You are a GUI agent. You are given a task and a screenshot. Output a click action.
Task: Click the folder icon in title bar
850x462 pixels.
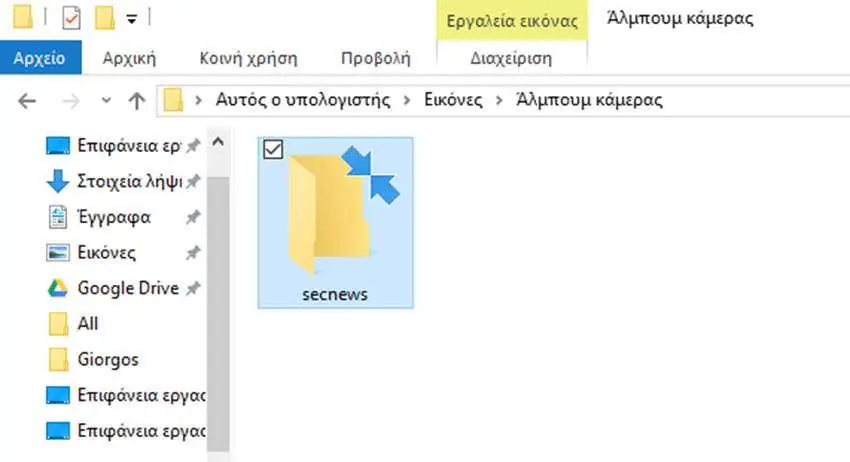click(23, 17)
